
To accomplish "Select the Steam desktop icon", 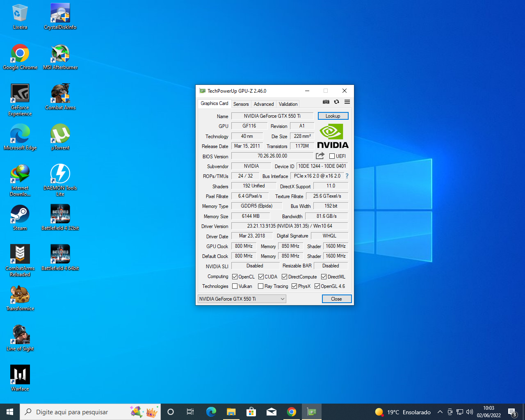I will click(20, 217).
